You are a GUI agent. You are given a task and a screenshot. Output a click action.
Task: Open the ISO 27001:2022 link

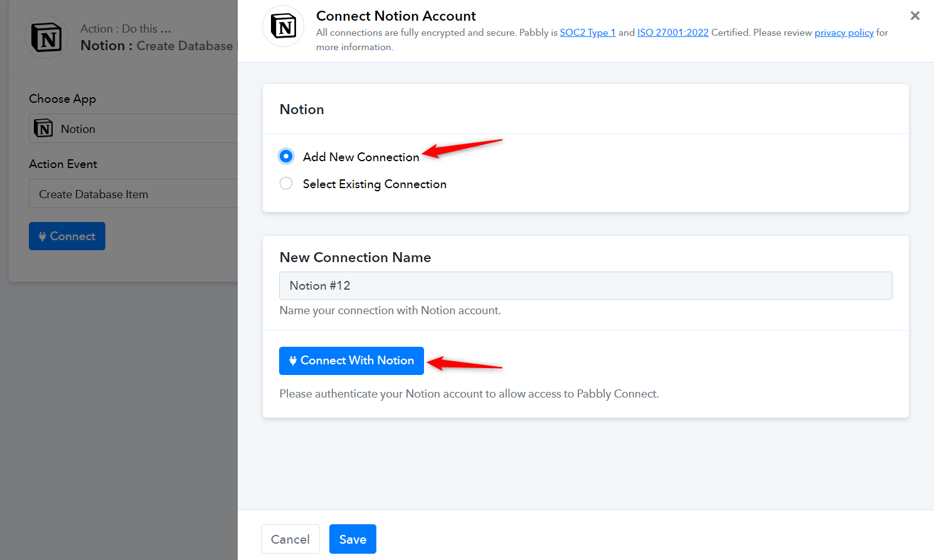pos(673,33)
